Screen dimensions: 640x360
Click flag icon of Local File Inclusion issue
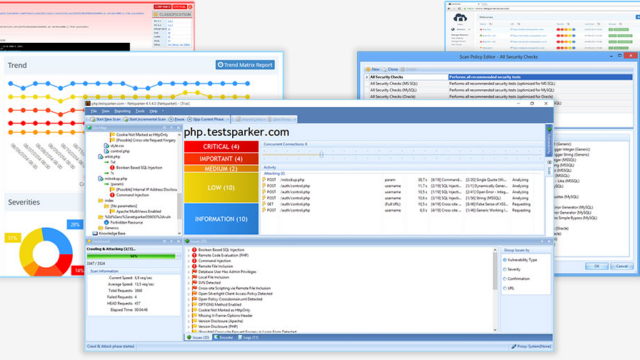point(194,277)
